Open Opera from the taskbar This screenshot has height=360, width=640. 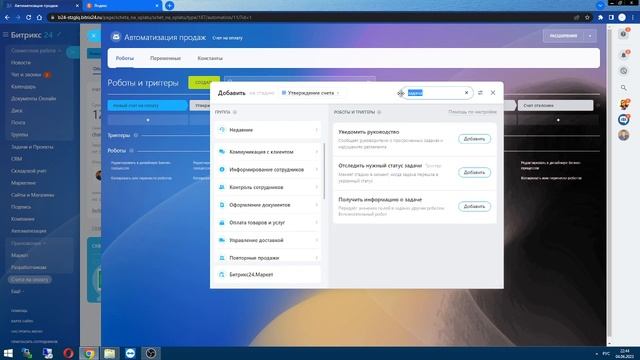69,353
